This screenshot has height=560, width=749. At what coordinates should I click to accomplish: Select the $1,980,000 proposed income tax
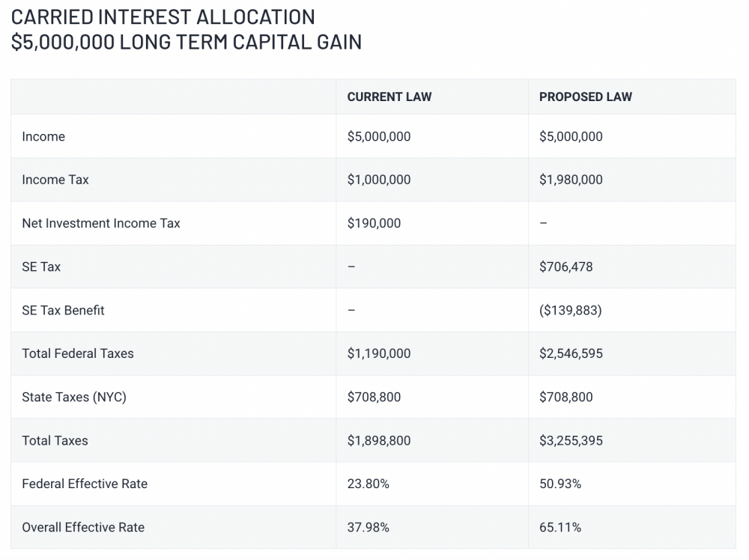coord(571,180)
